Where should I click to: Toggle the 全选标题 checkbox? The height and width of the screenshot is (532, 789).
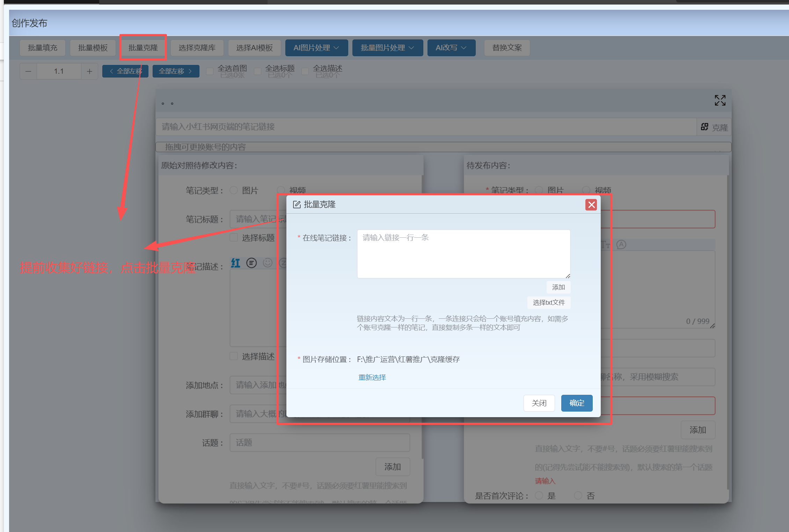point(258,72)
